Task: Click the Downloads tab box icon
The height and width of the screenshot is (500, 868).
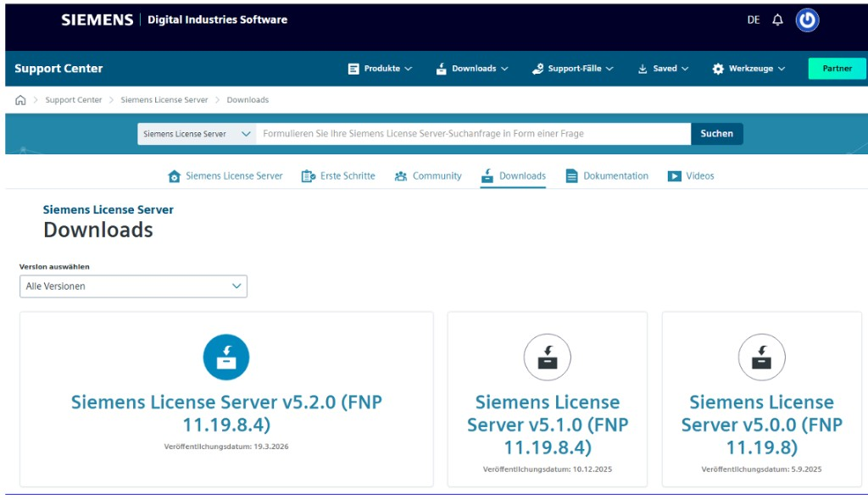Action: click(x=487, y=176)
